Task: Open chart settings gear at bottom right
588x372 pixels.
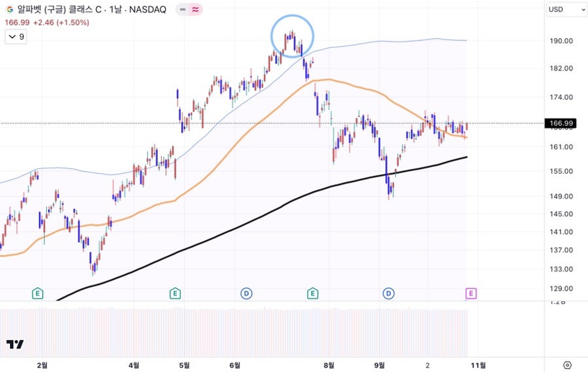Action: click(x=567, y=365)
